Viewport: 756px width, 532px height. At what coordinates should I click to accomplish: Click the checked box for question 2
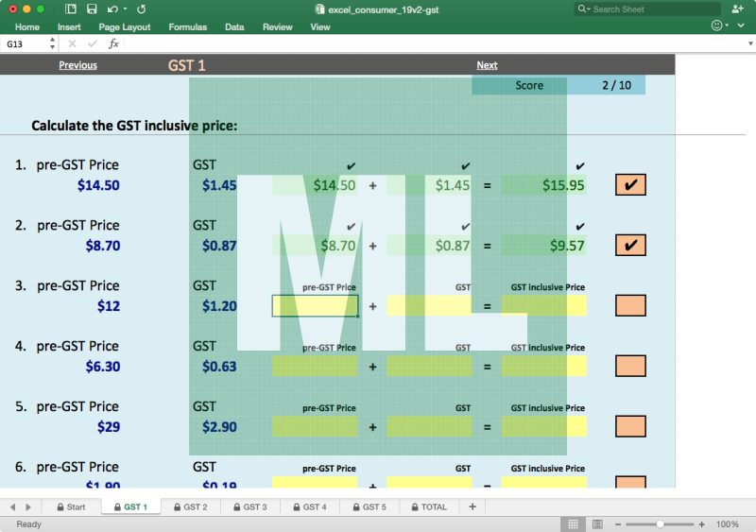(630, 246)
